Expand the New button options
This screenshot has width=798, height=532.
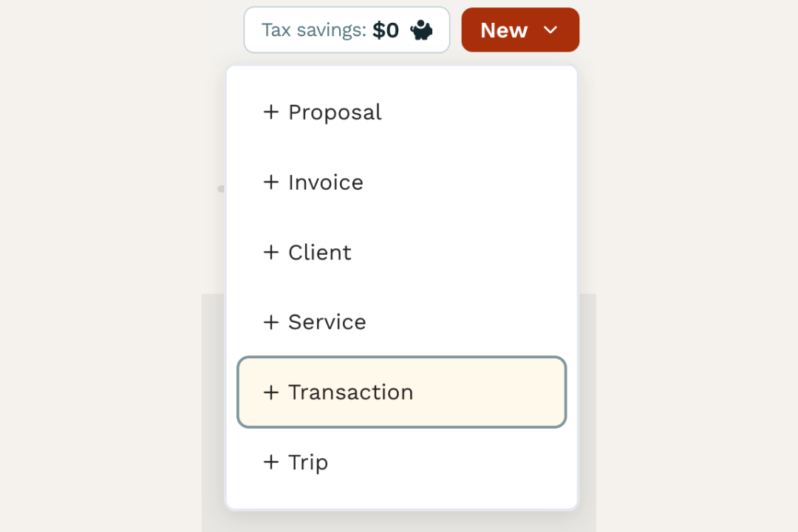[520, 30]
